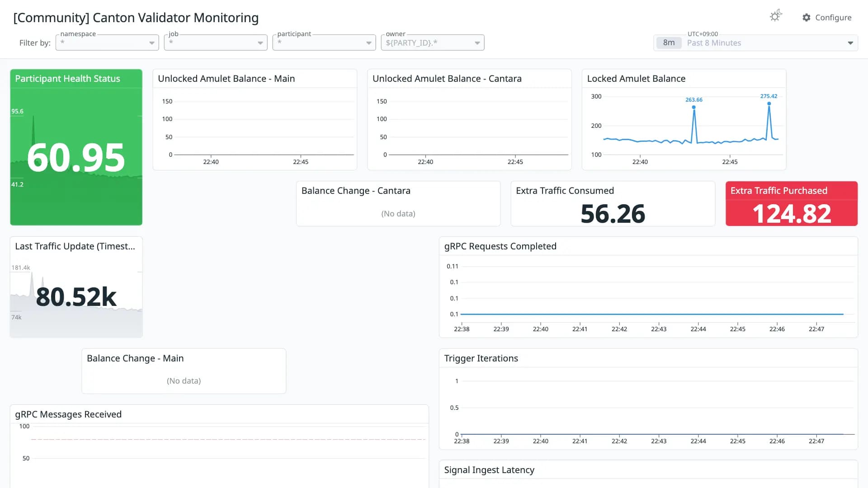
Task: Click the Signal Ingest Latency panel title
Action: tap(489, 470)
